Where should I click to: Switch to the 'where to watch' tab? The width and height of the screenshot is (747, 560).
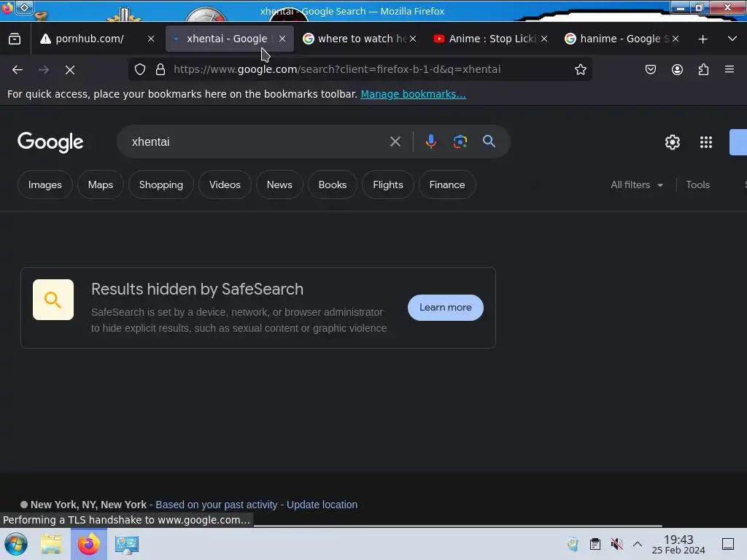click(x=361, y=39)
